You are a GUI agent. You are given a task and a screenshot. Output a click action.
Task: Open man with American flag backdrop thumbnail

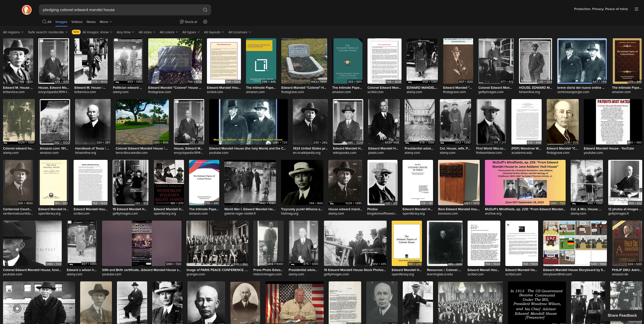coord(294,303)
